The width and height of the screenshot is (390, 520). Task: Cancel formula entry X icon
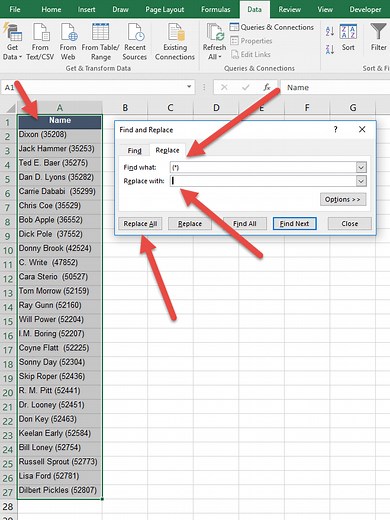[224, 87]
